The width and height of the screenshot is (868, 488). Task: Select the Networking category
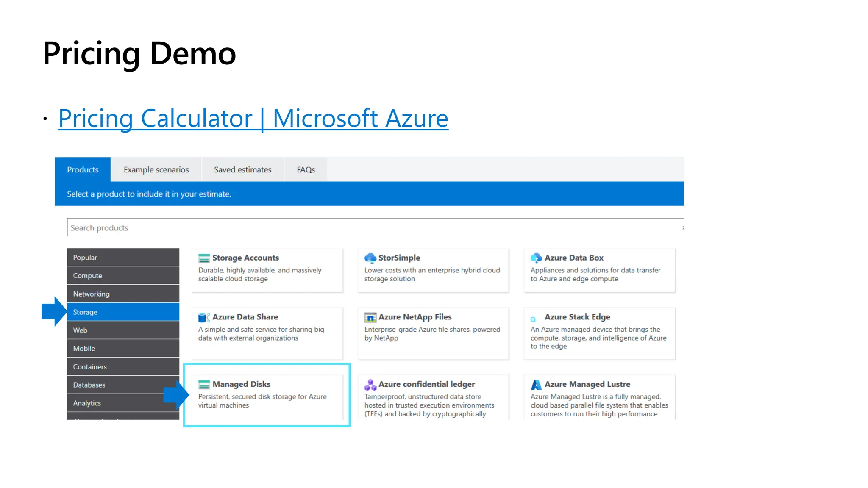click(123, 294)
